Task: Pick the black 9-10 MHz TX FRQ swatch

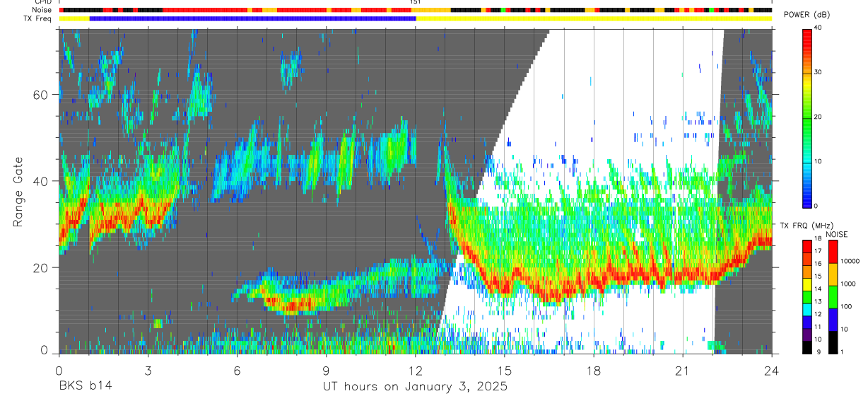Action: [807, 347]
